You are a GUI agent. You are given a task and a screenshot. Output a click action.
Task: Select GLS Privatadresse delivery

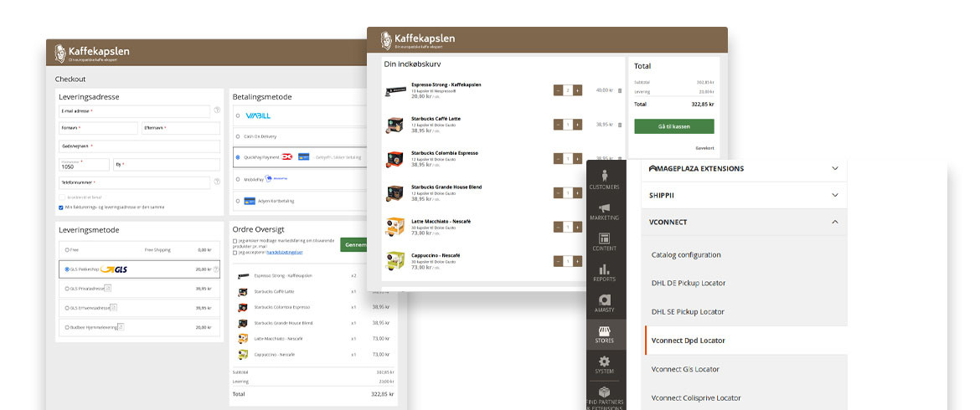click(67, 289)
